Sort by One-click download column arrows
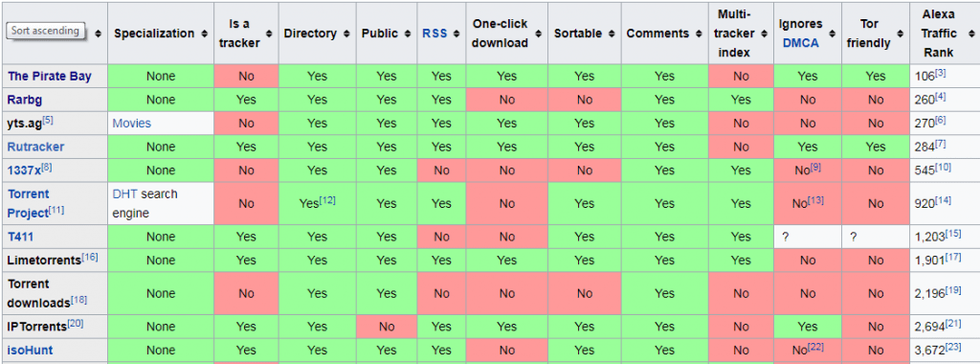This screenshot has height=364, width=980. [x=540, y=34]
